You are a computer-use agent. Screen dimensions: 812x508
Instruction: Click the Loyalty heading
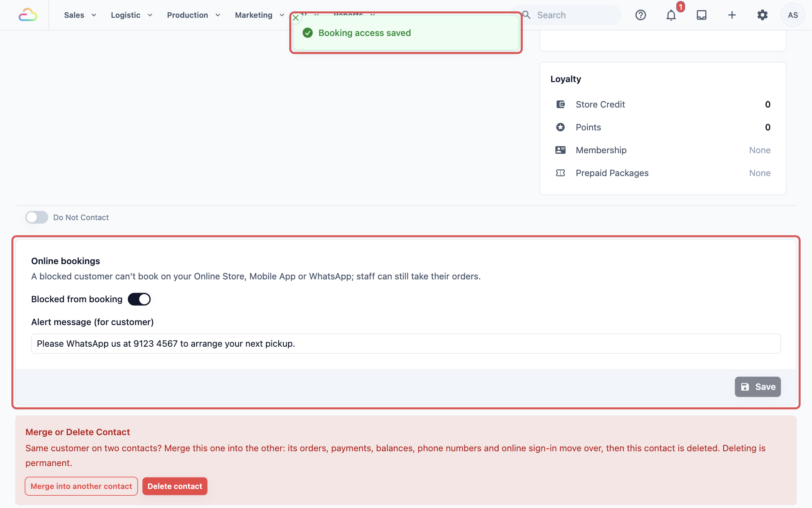click(565, 79)
